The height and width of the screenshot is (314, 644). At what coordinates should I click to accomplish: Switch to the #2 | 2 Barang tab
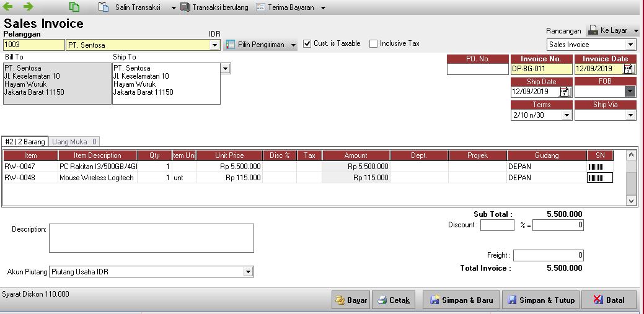[25, 142]
